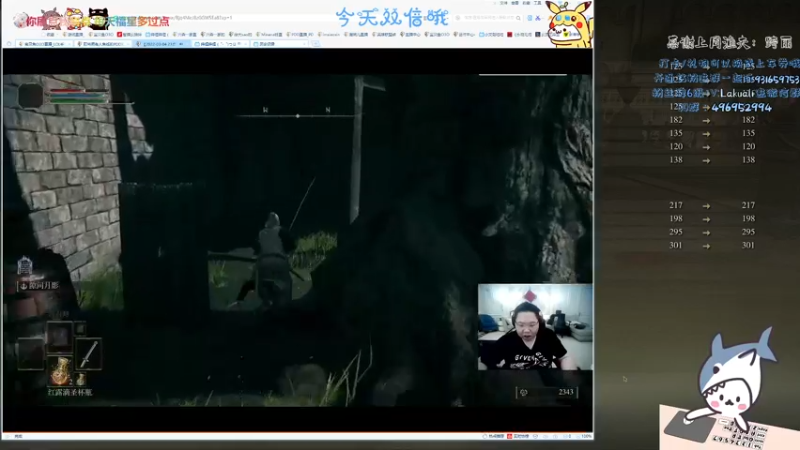This screenshot has height=450, width=800.
Task: Click the rune currency icon beside 2343
Action: (523, 392)
